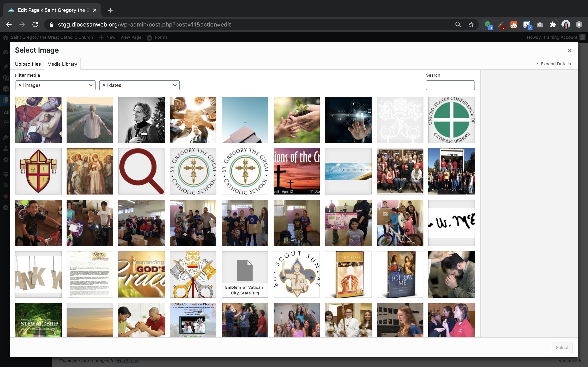Click the media Search input field
The image size is (588, 367).
click(450, 85)
